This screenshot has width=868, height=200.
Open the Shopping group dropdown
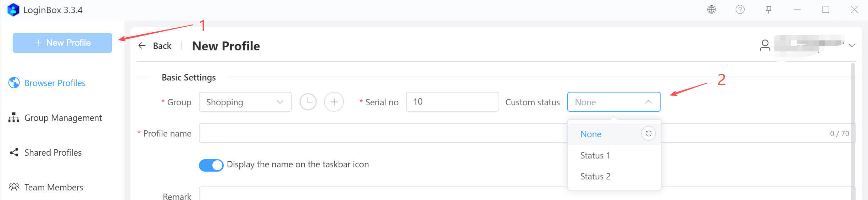245,102
